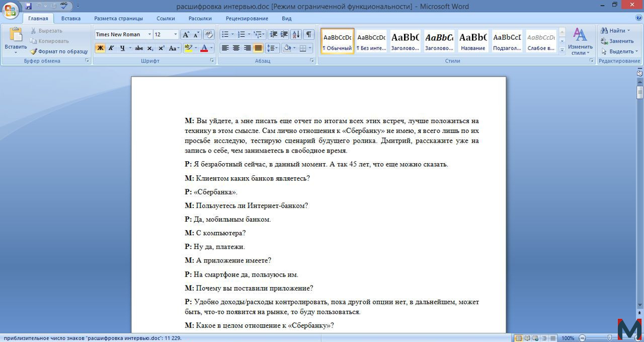Screen dimensions: 644x342
Task: Increase the font size with grow icon
Action: tap(186, 34)
